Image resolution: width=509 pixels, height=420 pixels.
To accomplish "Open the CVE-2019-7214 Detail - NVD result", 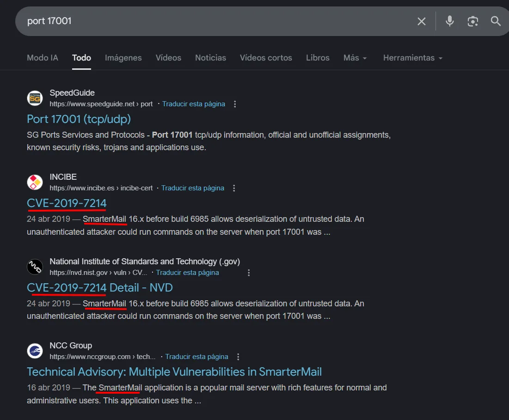I will [x=100, y=287].
